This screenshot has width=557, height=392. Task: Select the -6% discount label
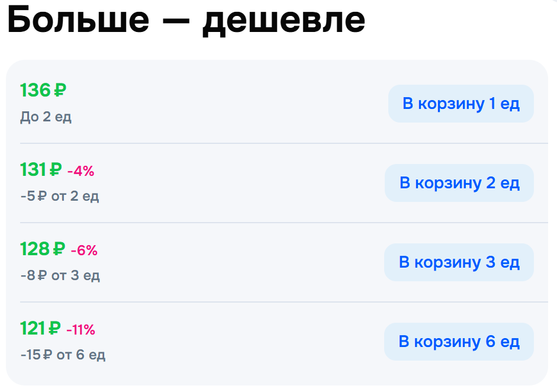[84, 251]
